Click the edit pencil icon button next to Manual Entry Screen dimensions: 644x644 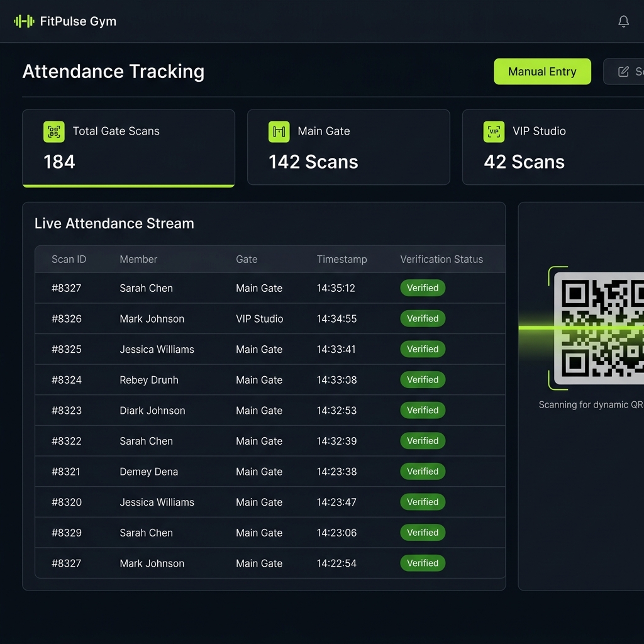pos(625,72)
